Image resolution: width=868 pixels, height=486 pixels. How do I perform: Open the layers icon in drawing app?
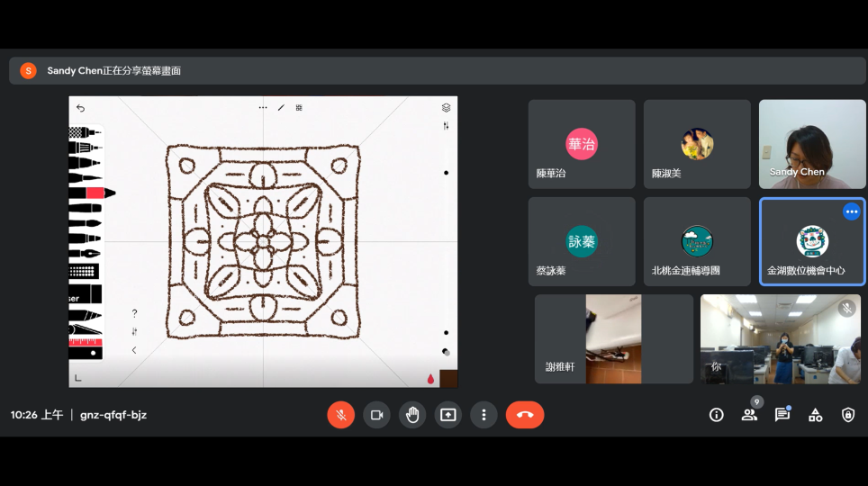(x=446, y=108)
